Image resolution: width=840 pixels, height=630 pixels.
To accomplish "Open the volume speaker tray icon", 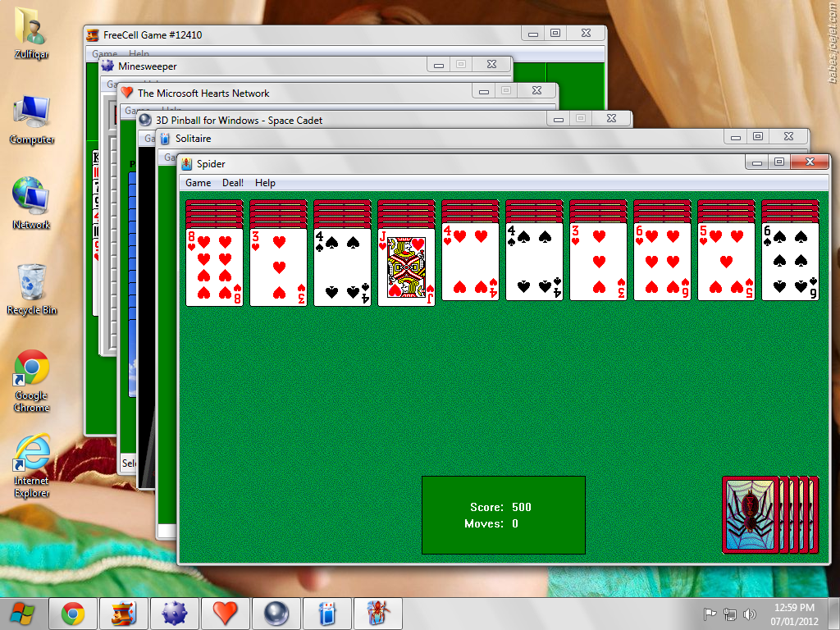I will coord(750,614).
